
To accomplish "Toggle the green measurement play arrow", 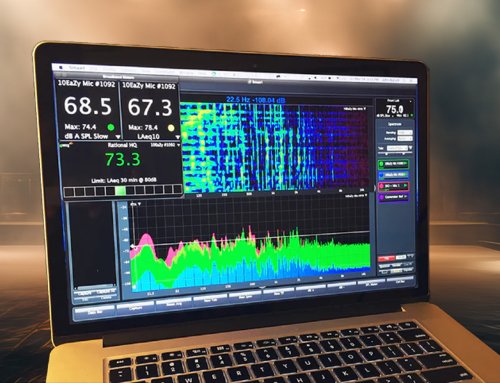I will click(405, 163).
